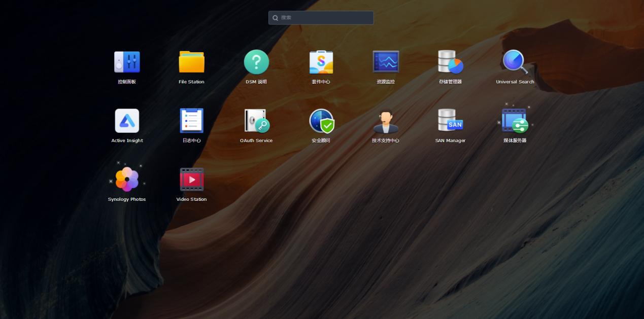Open 技术支持中心 Support Center
Screen dimensions: 644x319
(x=386, y=121)
